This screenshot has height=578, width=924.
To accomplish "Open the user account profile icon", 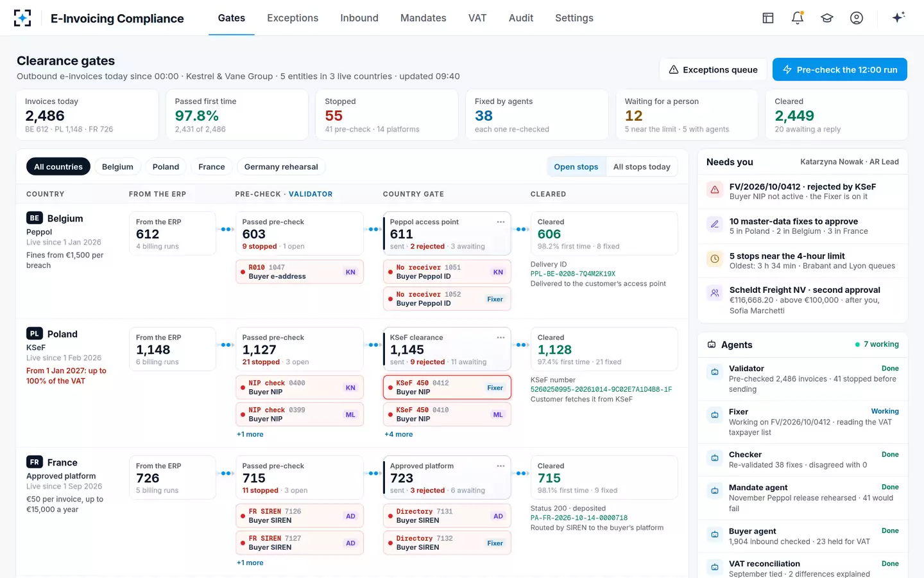I will (x=857, y=18).
